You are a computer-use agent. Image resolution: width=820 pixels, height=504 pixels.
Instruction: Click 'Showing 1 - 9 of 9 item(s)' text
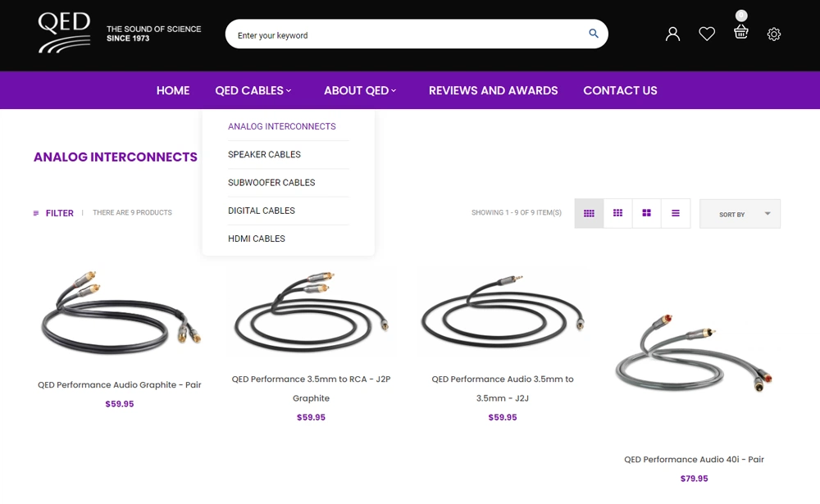(x=516, y=213)
